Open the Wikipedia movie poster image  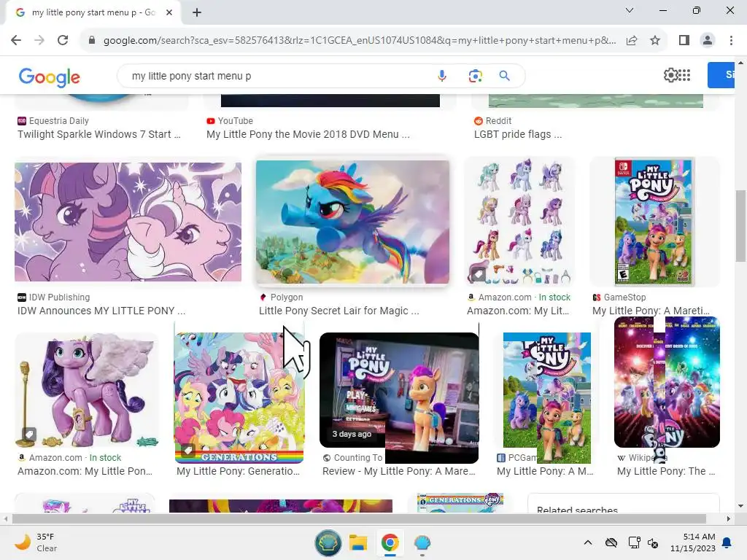click(667, 384)
